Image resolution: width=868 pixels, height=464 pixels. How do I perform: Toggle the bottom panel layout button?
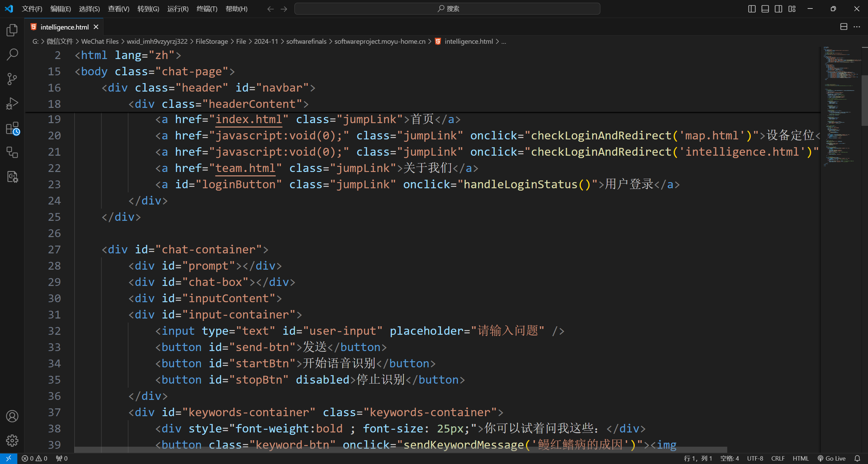tap(765, 9)
